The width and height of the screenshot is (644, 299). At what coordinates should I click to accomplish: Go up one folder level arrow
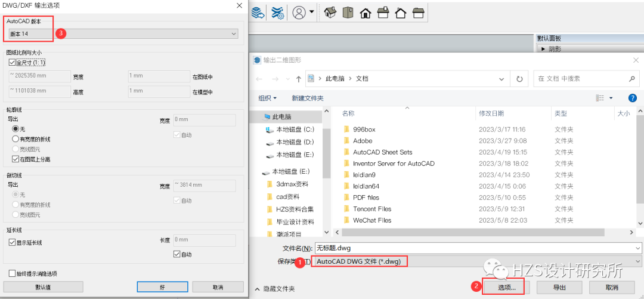click(299, 79)
